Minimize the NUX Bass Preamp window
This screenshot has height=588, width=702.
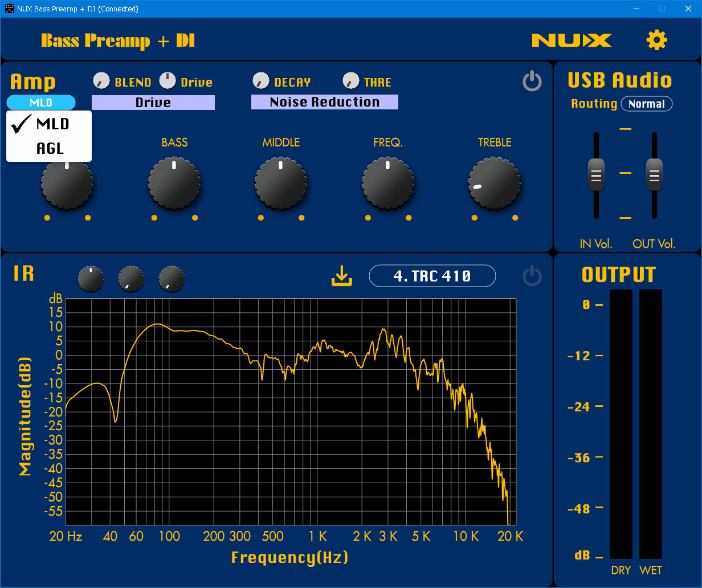tap(636, 9)
